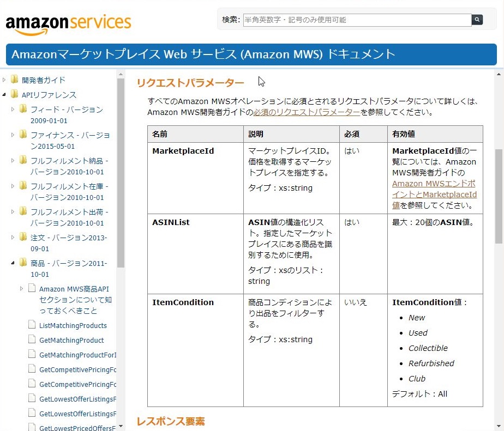
Task: Open the GetMatchingProduct page link
Action: (71, 340)
